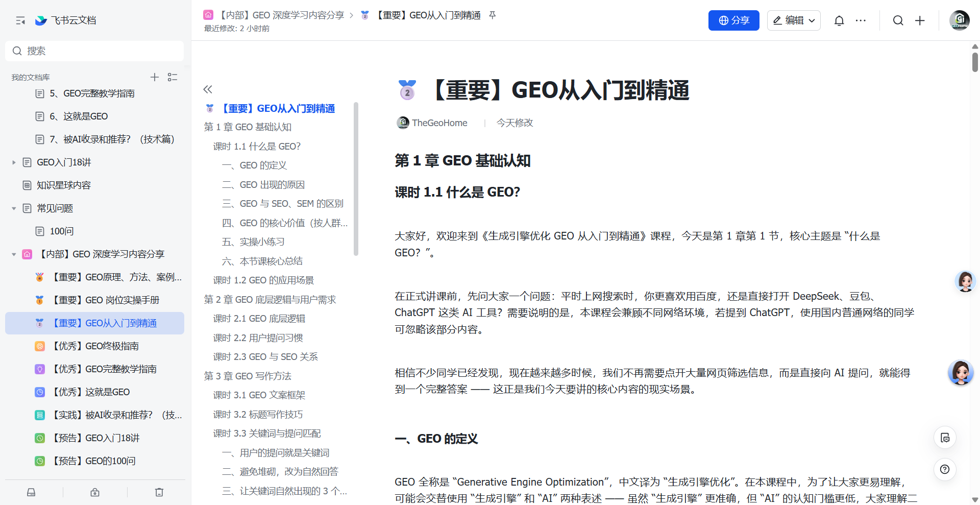Screen dimensions: 980x505
Task: Toggle the library list view icon
Action: point(173,77)
